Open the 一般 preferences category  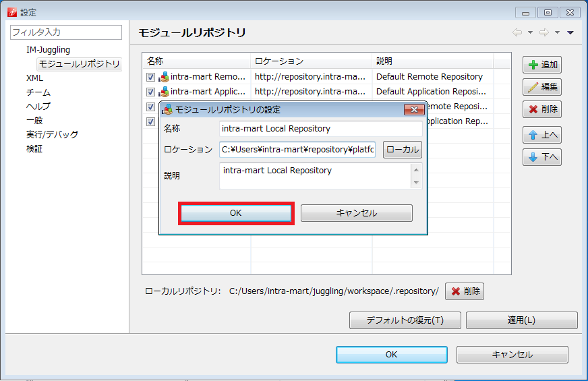34,121
